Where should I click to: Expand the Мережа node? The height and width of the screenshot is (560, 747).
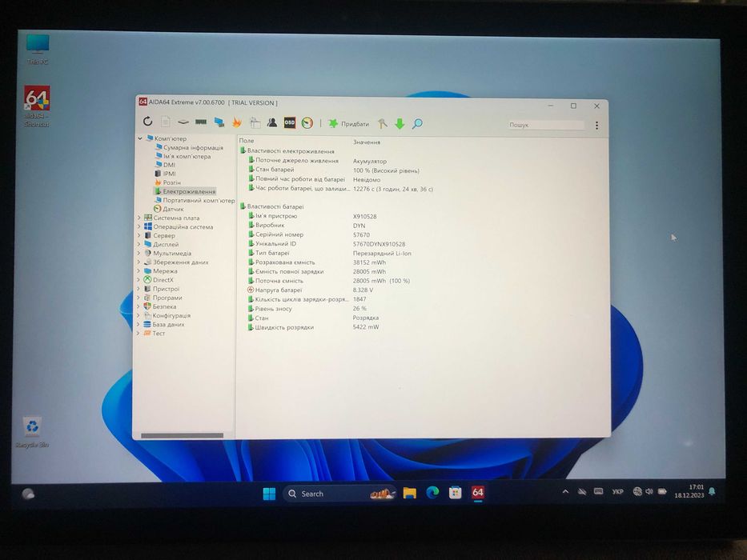tap(139, 271)
